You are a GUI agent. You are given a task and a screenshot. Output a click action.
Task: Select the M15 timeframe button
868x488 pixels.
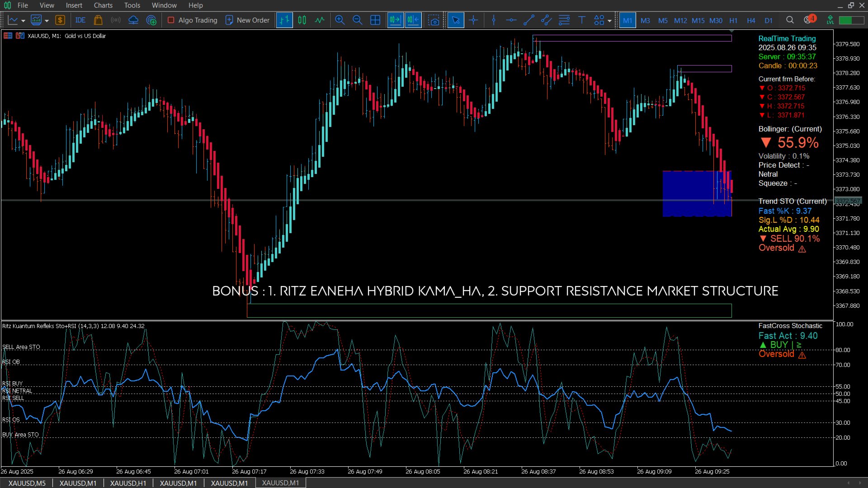(x=698, y=20)
